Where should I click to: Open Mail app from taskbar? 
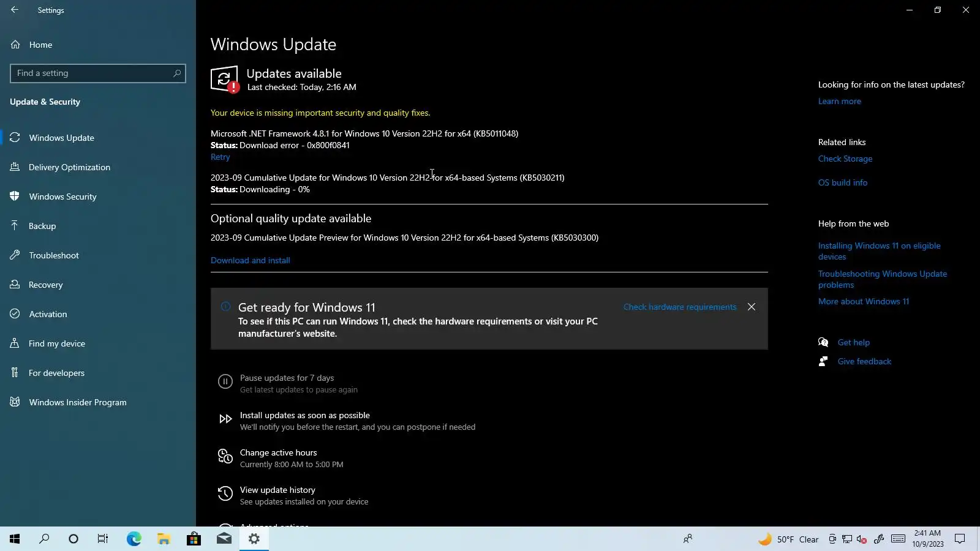(x=224, y=539)
